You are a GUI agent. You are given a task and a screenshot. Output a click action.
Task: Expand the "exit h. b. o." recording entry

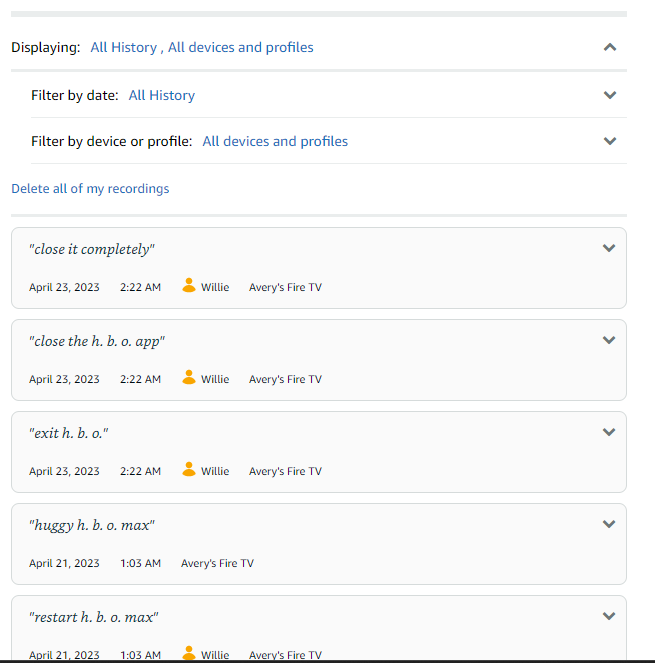[609, 432]
